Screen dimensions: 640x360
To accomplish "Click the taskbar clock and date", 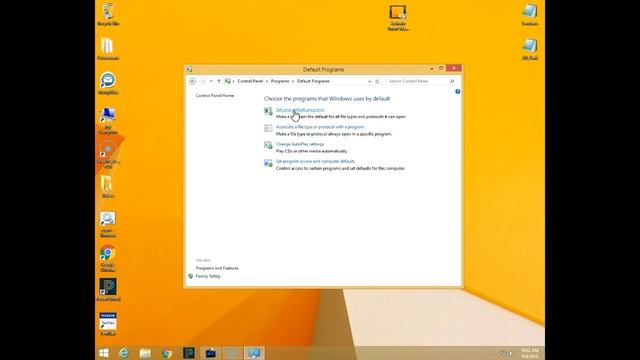I will click(530, 353).
